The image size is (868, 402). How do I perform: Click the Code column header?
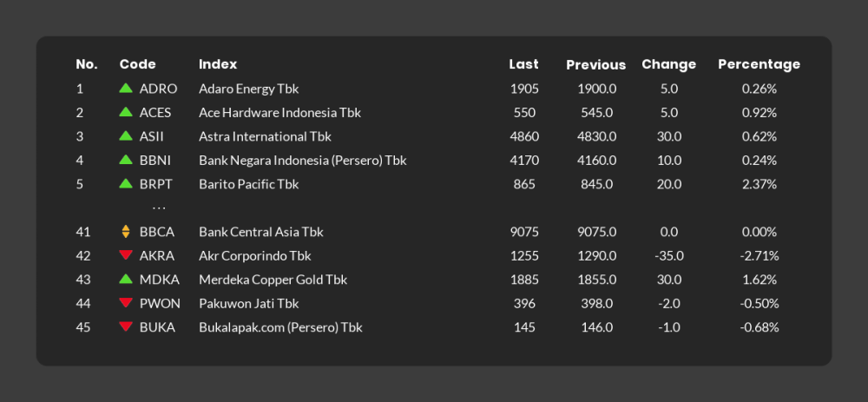pyautogui.click(x=137, y=64)
